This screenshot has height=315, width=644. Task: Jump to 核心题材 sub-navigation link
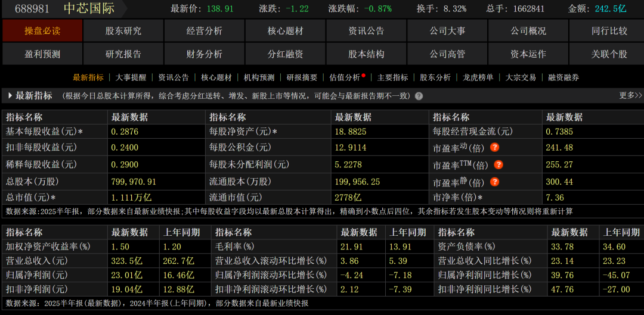[216, 77]
